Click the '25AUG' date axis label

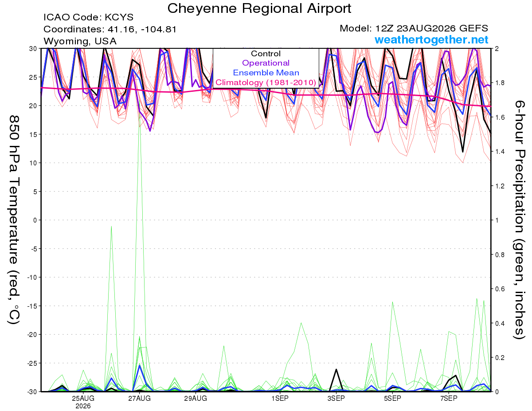(83, 399)
